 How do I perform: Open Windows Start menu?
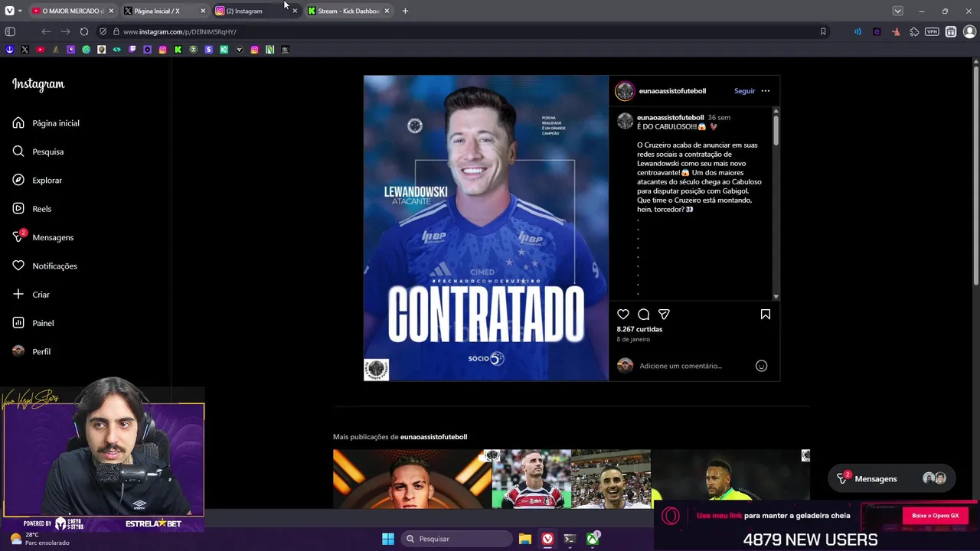[388, 539]
